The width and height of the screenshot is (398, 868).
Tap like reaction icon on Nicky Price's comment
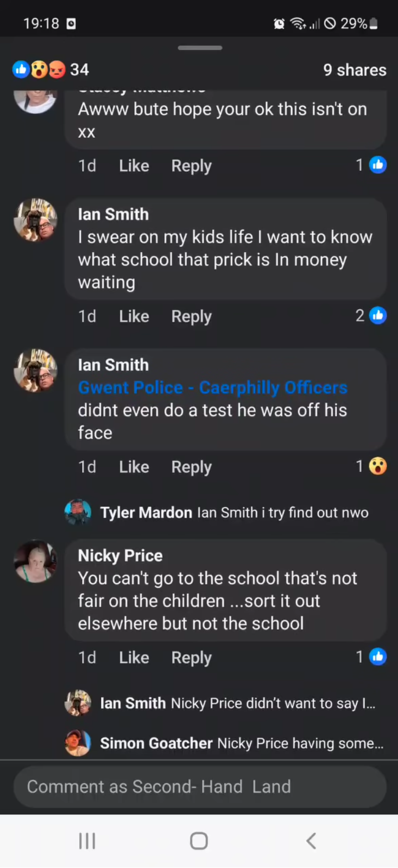[x=378, y=657]
